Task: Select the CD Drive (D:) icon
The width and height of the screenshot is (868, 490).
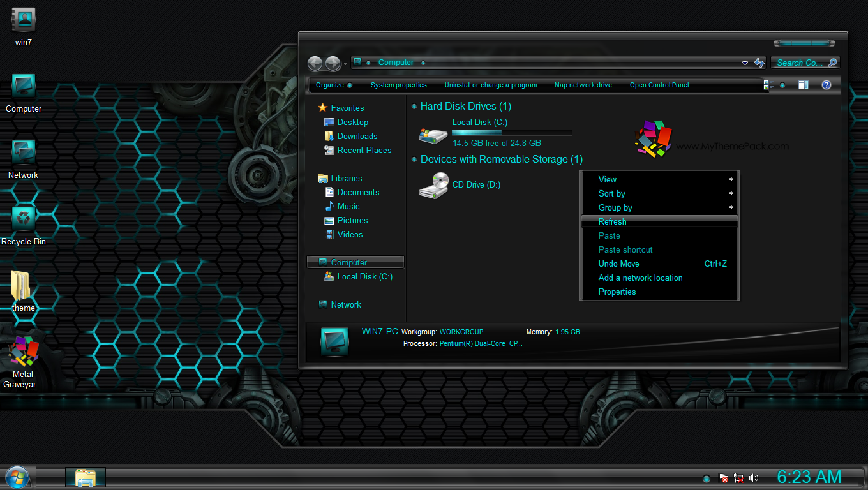Action: click(433, 185)
